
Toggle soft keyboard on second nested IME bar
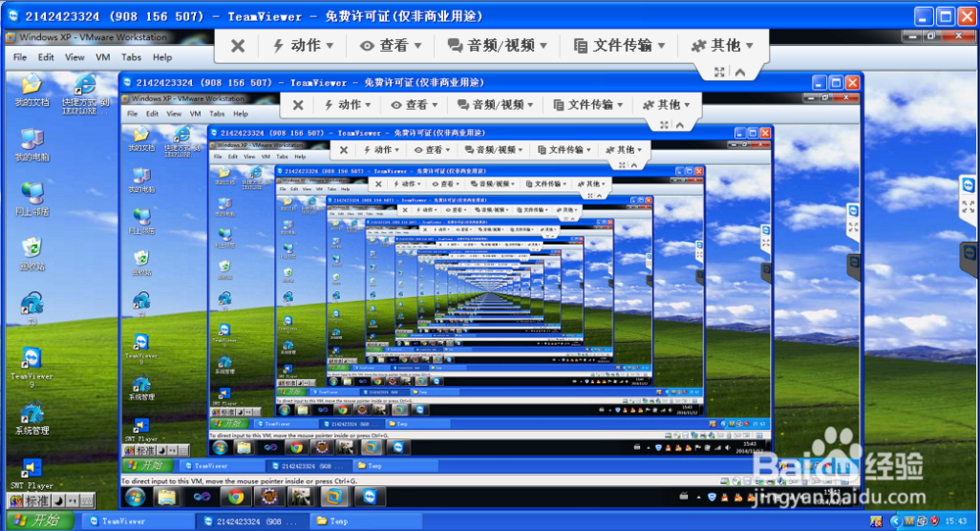[x=184, y=450]
